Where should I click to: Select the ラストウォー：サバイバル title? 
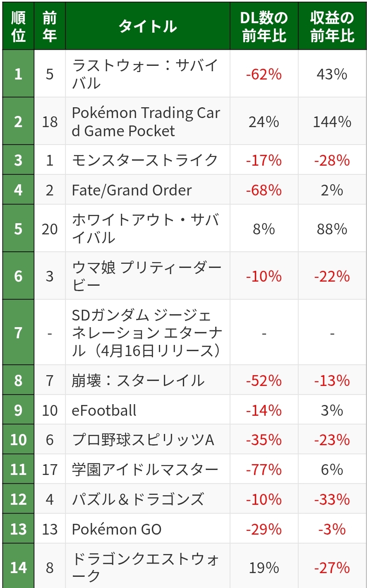pyautogui.click(x=145, y=74)
